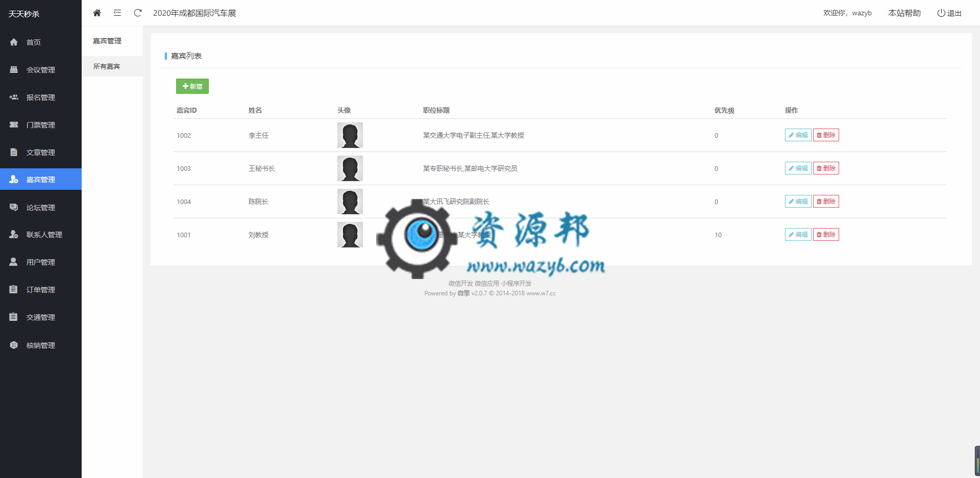The height and width of the screenshot is (478, 980).
Task: Click the 嘉宾管理 person icon
Action: [14, 179]
